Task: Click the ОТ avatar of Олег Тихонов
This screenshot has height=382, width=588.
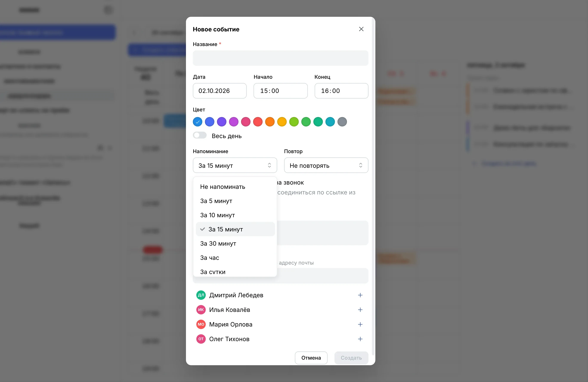Action: click(201, 339)
